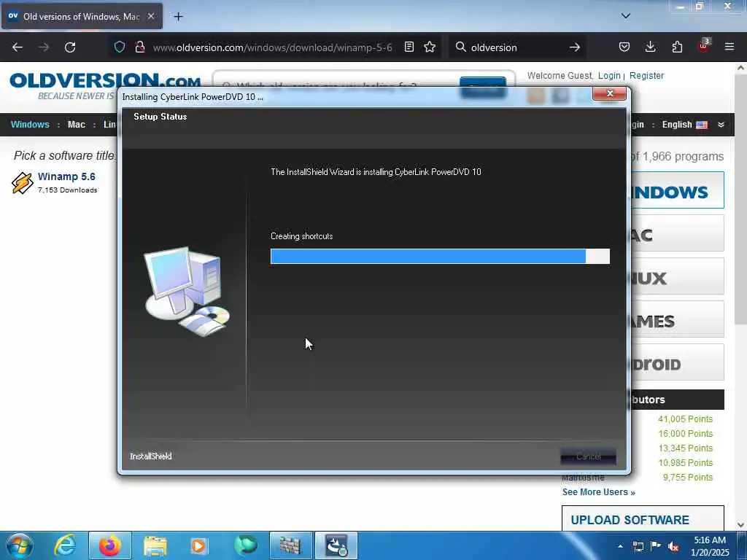Open the extensions puzzle icon

click(677, 47)
